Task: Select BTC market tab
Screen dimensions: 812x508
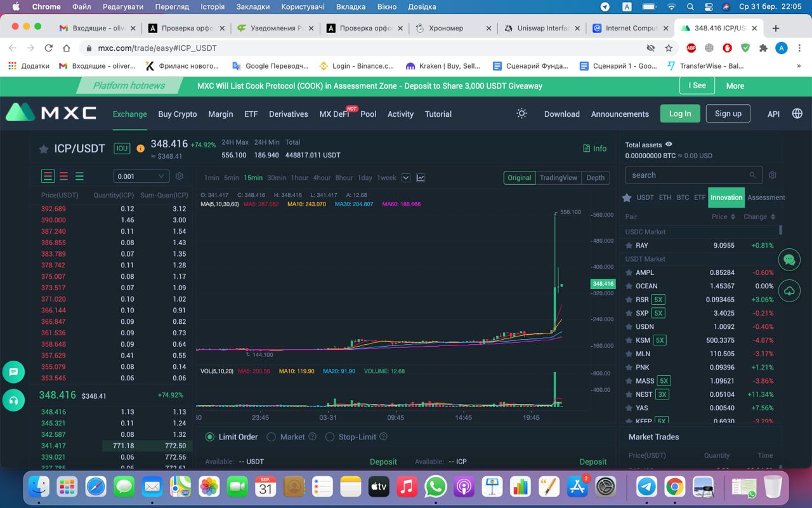Action: [x=683, y=197]
